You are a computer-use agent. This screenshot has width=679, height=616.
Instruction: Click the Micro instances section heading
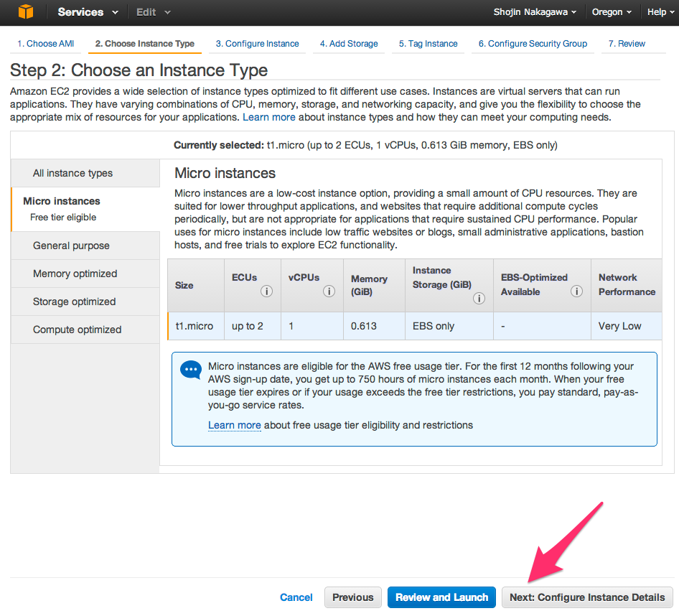(225, 173)
